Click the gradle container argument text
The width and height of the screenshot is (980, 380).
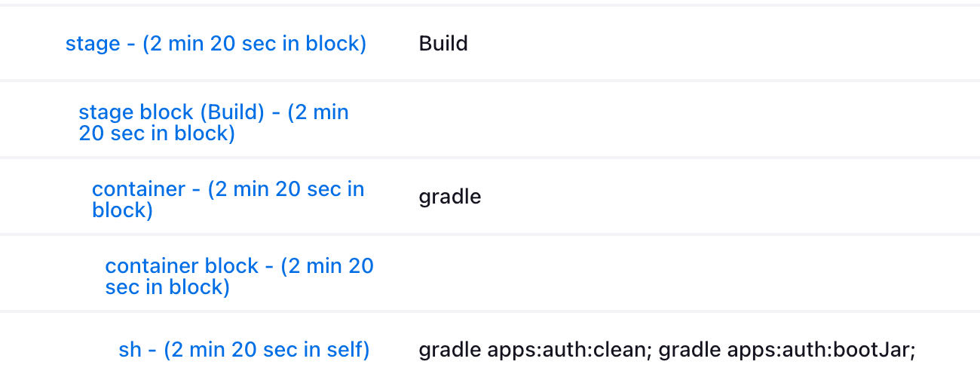tap(450, 198)
